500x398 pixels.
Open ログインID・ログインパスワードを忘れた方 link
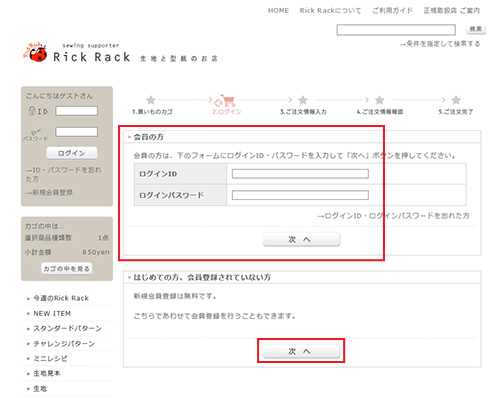point(394,216)
